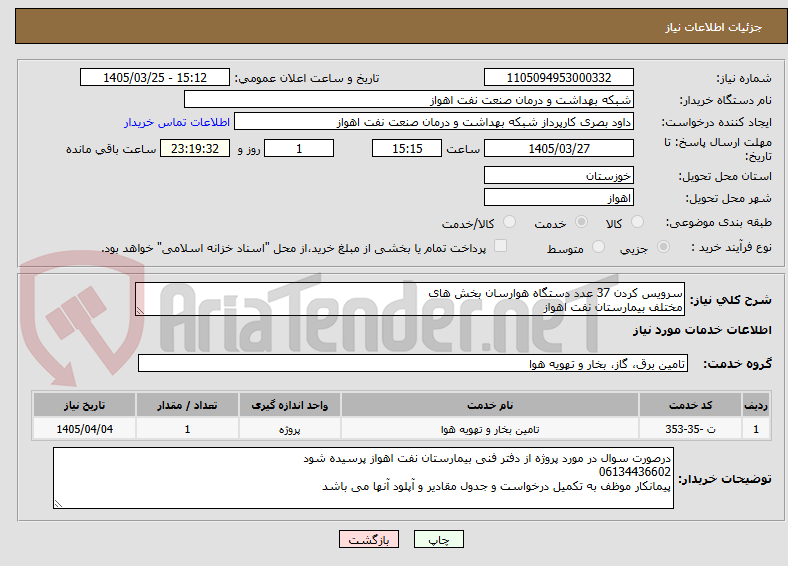
Task: Click the بازگشت back button
Action: (369, 539)
